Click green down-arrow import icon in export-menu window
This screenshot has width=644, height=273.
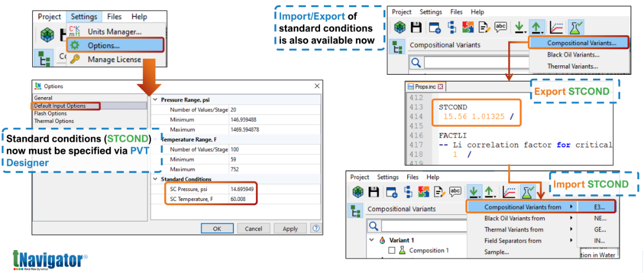(x=520, y=27)
